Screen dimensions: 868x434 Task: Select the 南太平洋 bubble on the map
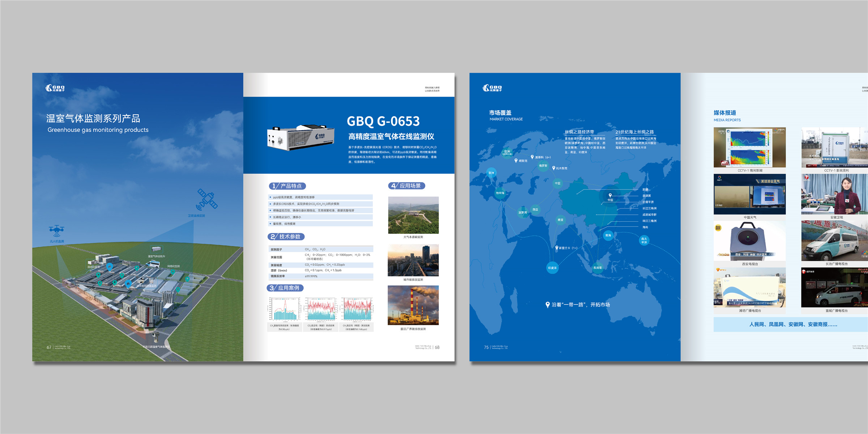[644, 240]
